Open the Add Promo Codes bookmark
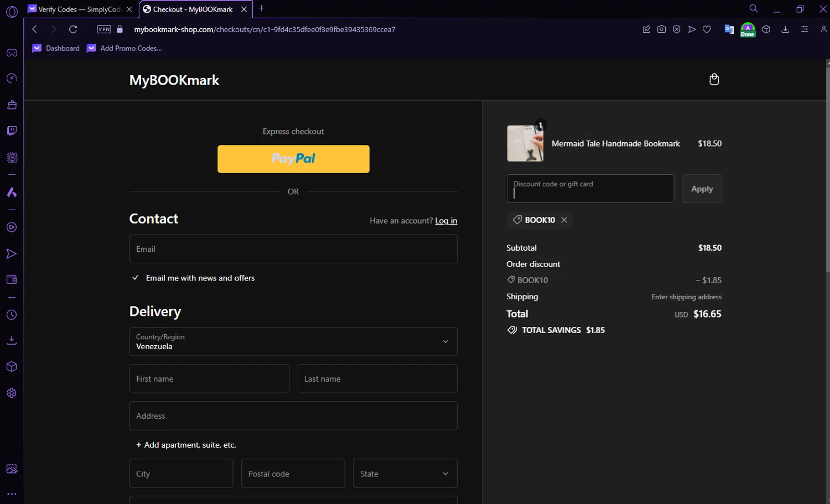This screenshot has width=830, height=504. click(124, 48)
